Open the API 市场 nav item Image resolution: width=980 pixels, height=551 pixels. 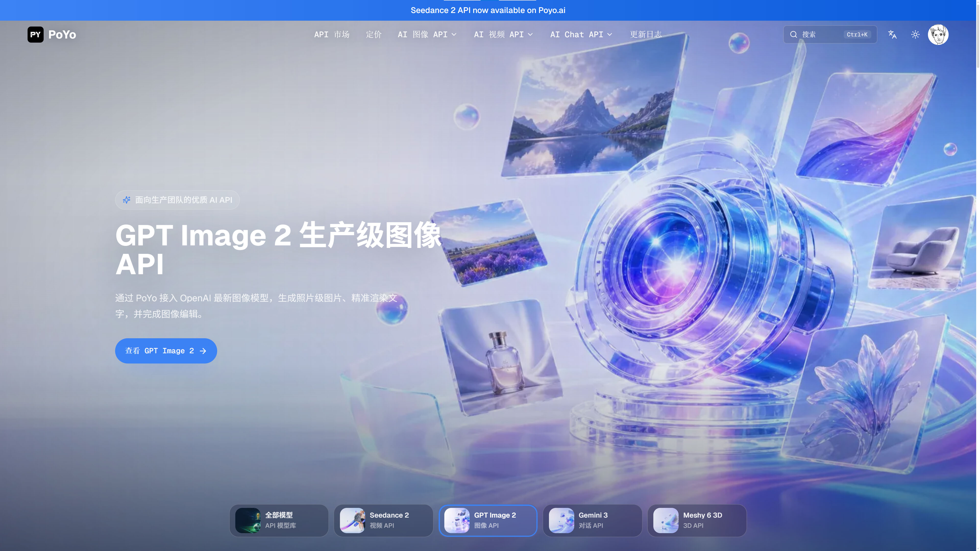332,35
